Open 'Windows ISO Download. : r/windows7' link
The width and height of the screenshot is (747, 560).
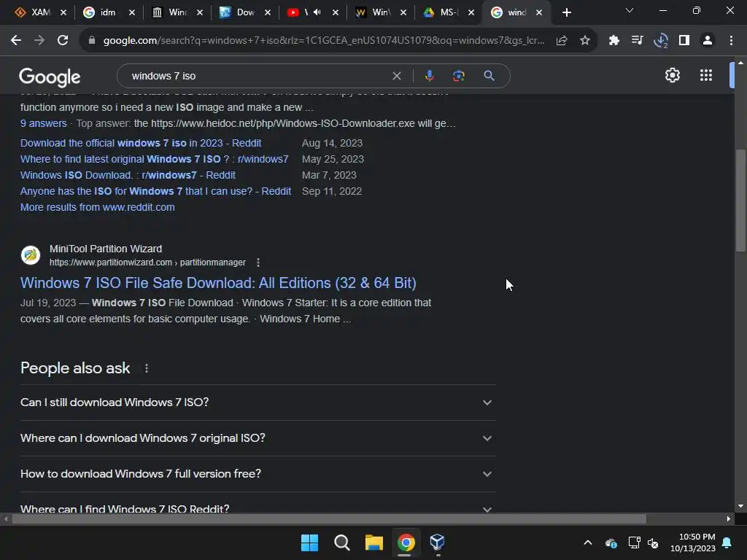pos(128,175)
